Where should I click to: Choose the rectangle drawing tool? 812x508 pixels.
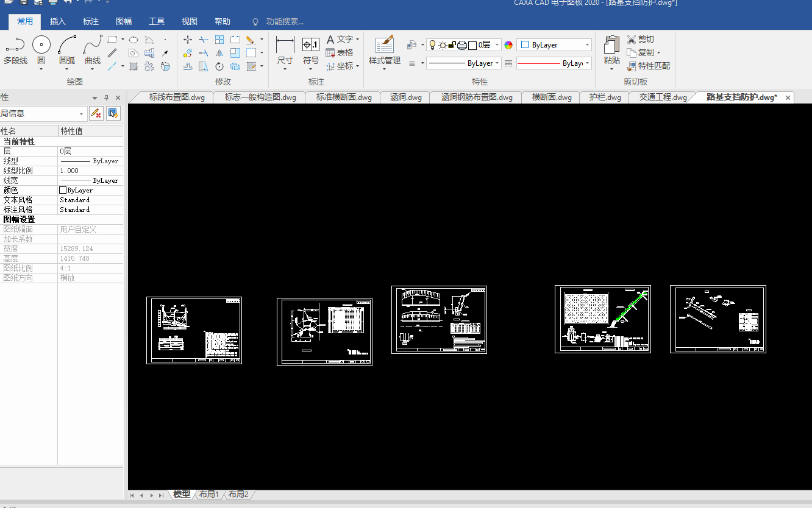tap(112, 40)
